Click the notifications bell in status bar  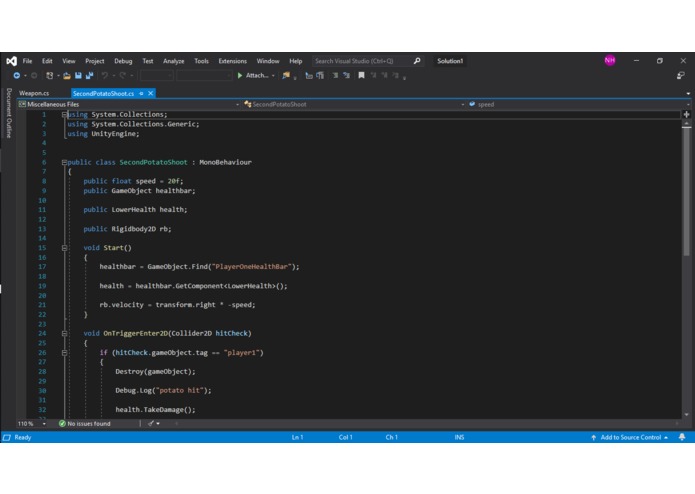pos(682,437)
